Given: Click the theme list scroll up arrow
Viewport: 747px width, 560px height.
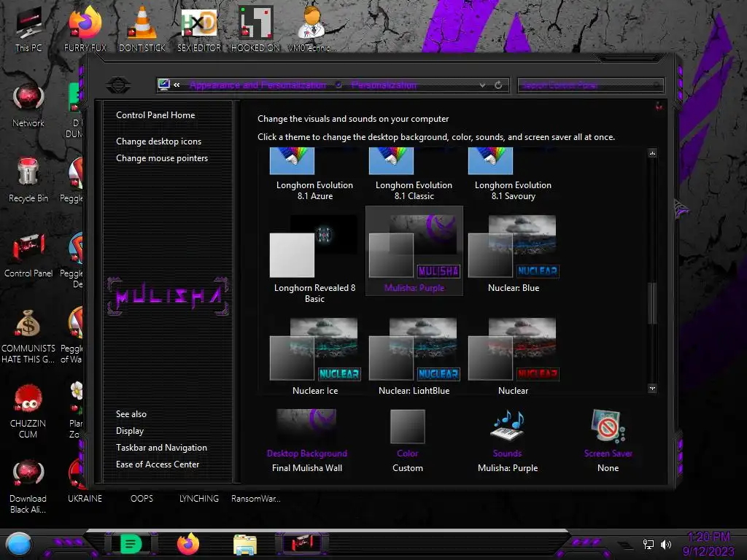Looking at the screenshot, I should click(x=653, y=153).
